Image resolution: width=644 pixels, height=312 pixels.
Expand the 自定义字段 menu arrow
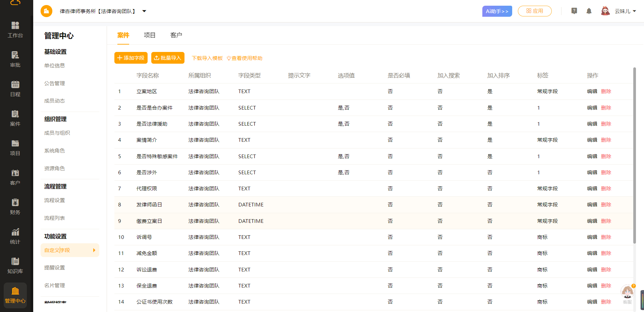[x=94, y=250]
